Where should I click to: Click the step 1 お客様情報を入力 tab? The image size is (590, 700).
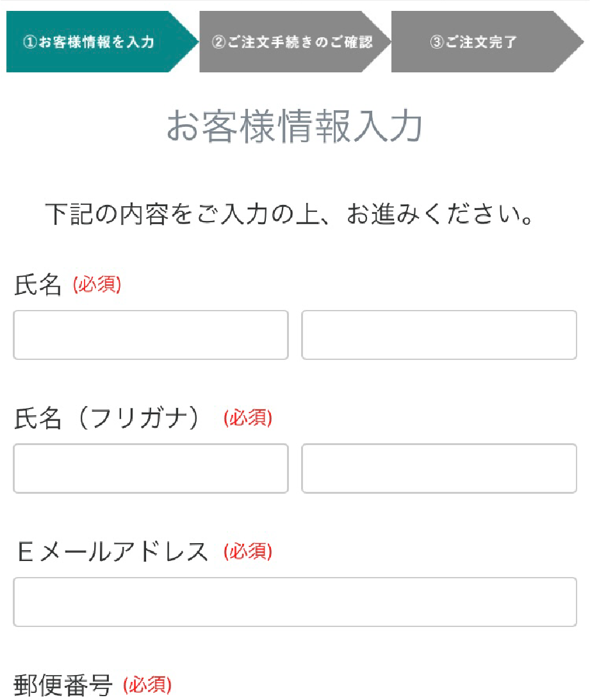(96, 42)
